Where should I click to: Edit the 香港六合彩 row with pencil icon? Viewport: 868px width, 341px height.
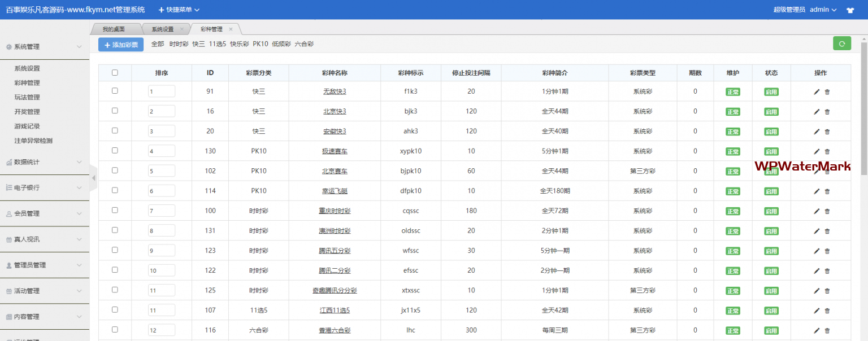[817, 330]
